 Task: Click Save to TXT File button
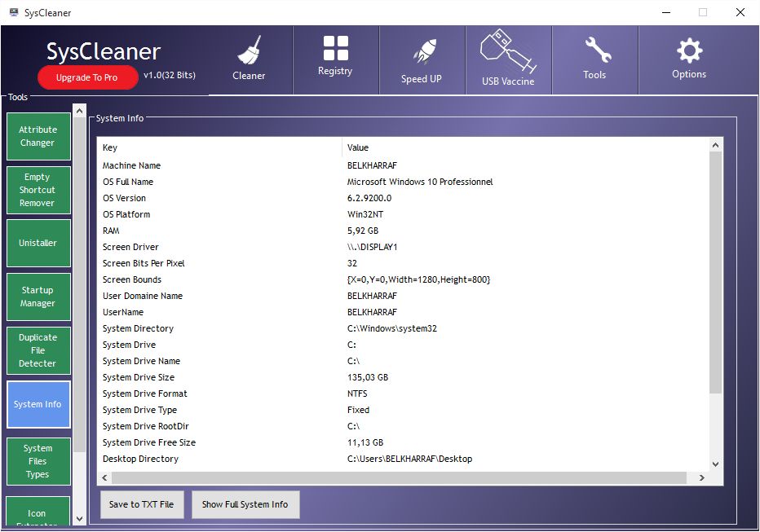(x=142, y=504)
